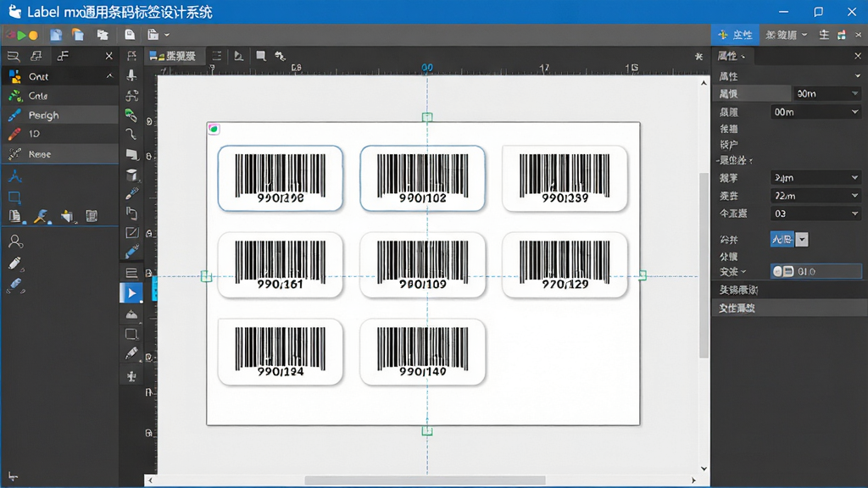
Task: Select the barcode label 990/109
Action: click(x=422, y=265)
